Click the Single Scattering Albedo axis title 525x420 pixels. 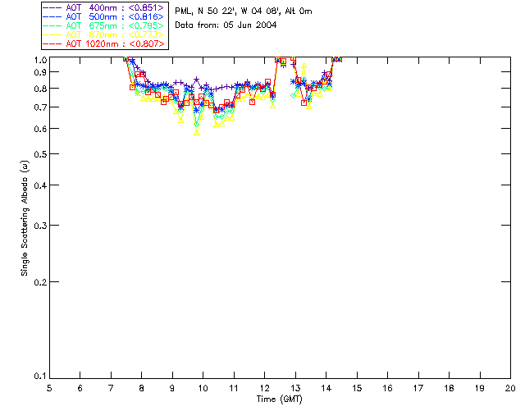[26, 217]
